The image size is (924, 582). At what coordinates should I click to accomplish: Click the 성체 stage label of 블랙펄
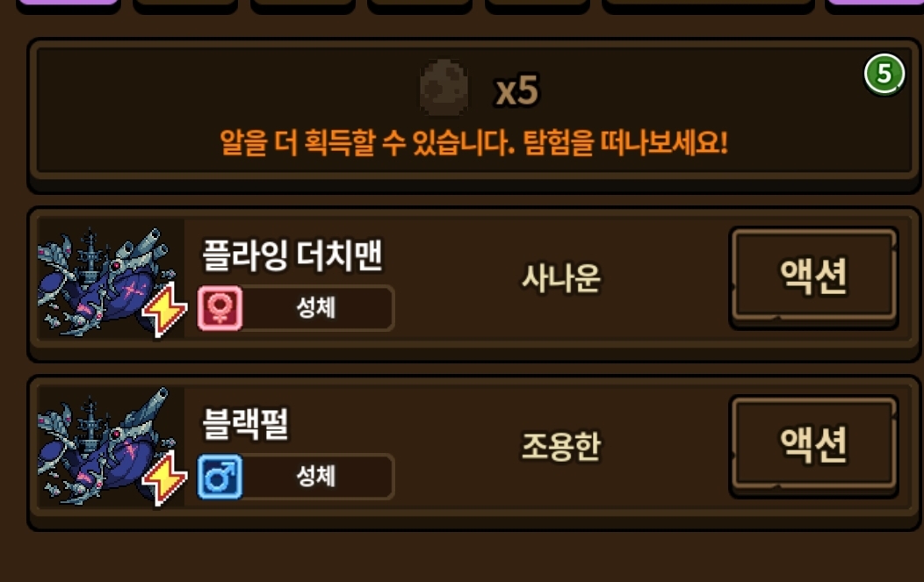(x=316, y=477)
